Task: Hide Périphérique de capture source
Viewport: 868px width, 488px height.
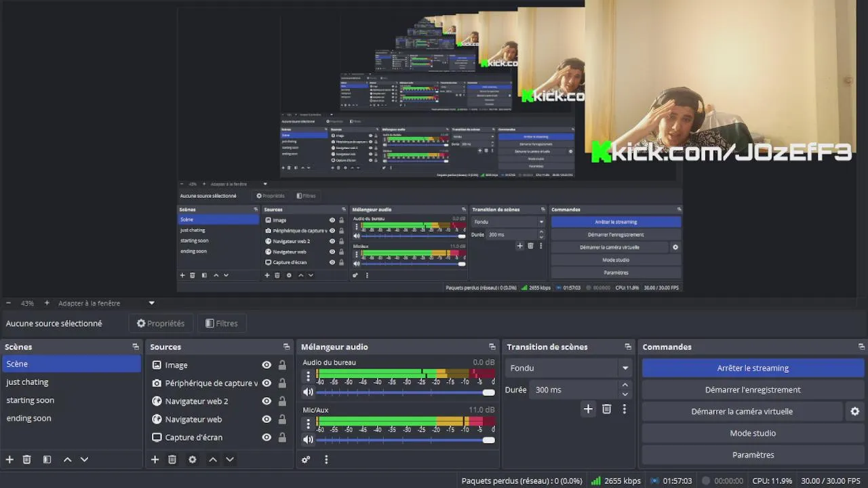Action: tap(267, 383)
